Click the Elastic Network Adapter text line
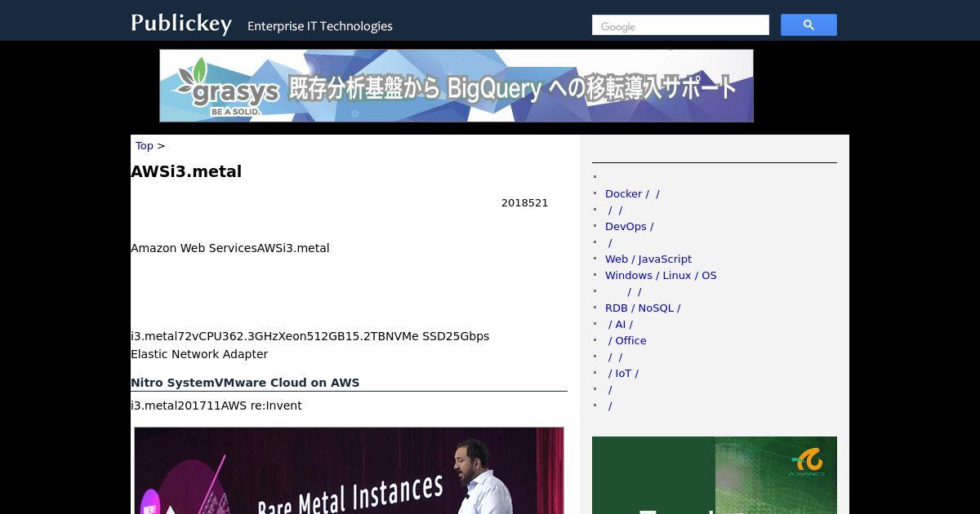Viewport: 980px width, 514px height. tap(199, 354)
